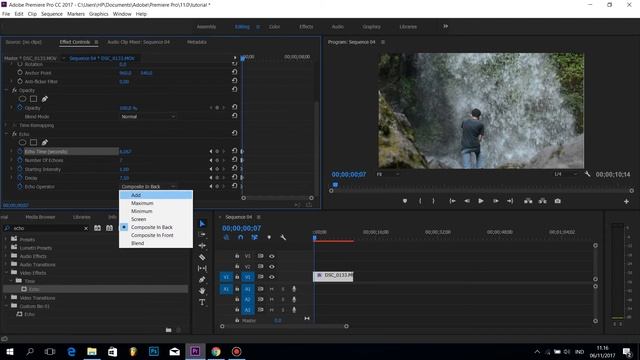Screen dimensions: 640x360
Task: Click the Program monitor scrubber playhead
Action: click(335, 184)
